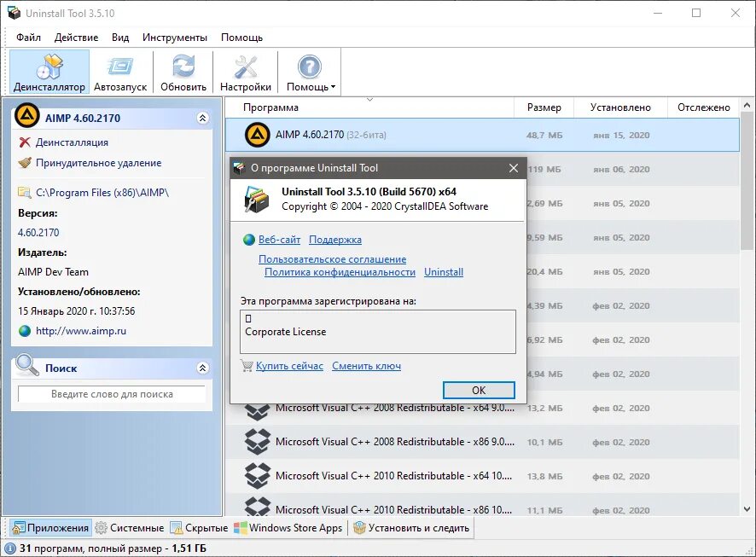The image size is (756, 557).
Task: Switch to the Скрытые tab
Action: 199,528
